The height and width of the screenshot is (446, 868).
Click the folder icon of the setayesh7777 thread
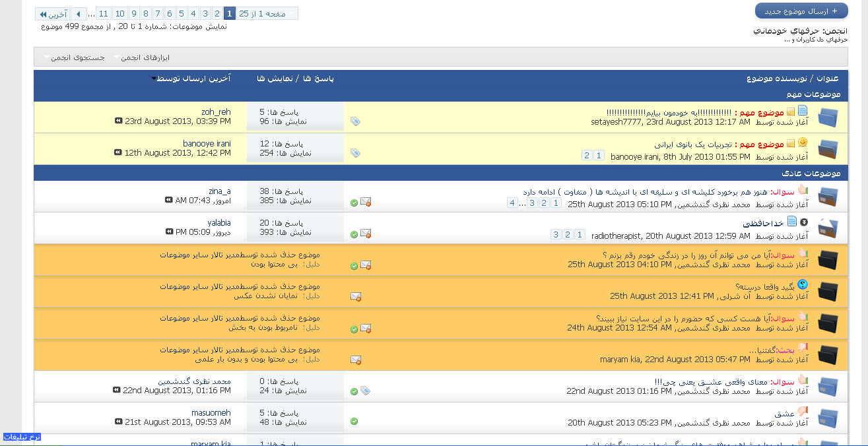pyautogui.click(x=828, y=118)
